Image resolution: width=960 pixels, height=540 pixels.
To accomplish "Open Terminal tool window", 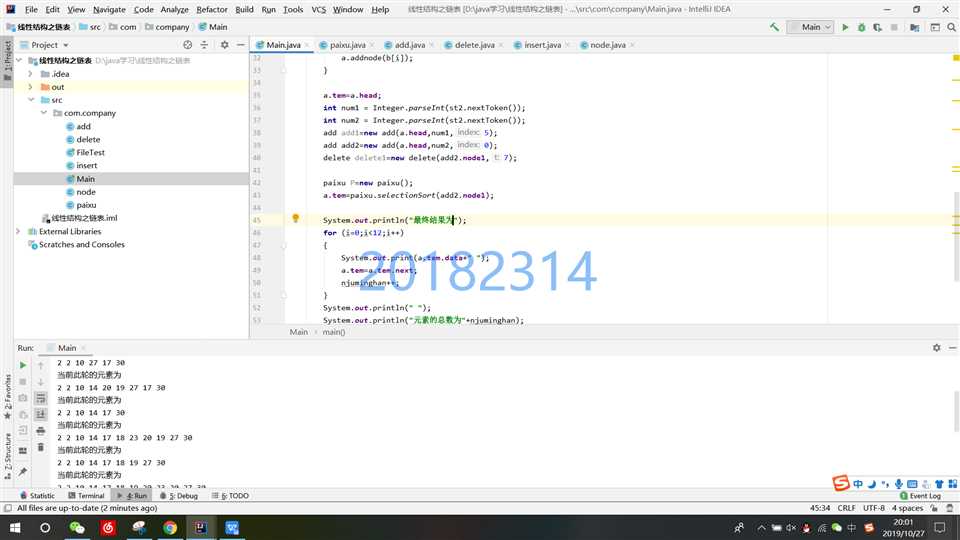I will pyautogui.click(x=86, y=496).
